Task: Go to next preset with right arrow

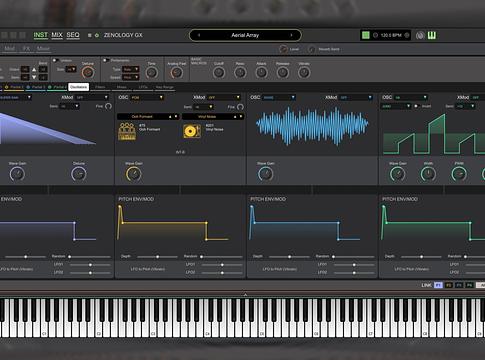Action: (291, 35)
